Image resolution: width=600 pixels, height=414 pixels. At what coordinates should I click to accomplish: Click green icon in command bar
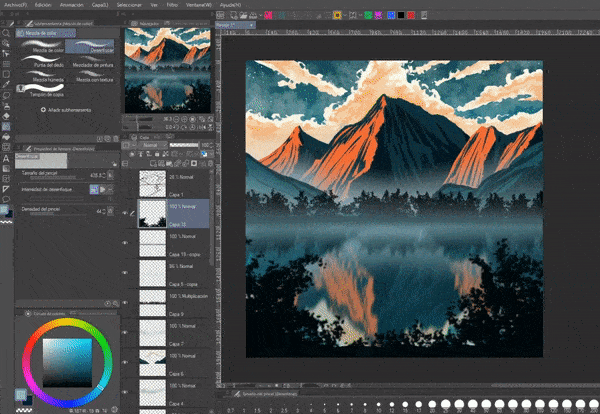click(x=368, y=15)
